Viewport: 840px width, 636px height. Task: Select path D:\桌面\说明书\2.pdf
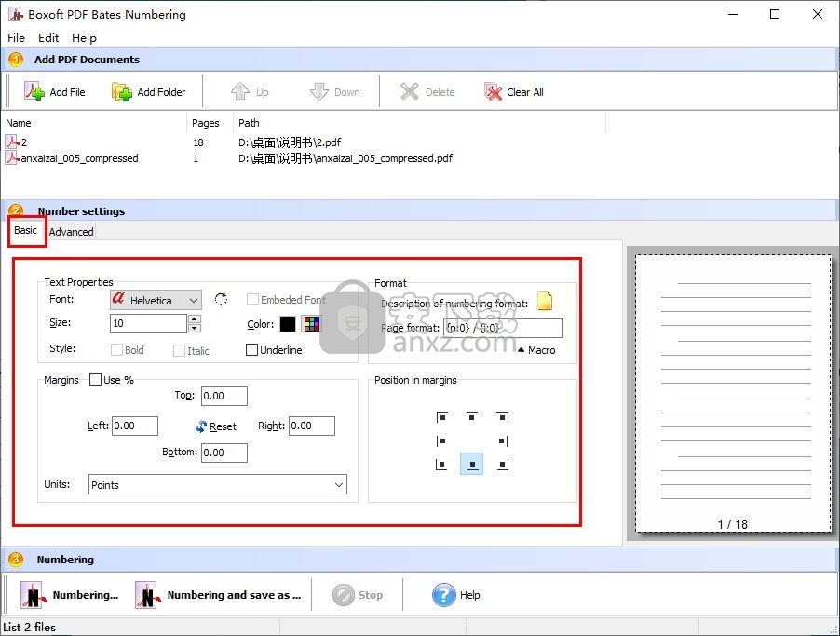[290, 142]
